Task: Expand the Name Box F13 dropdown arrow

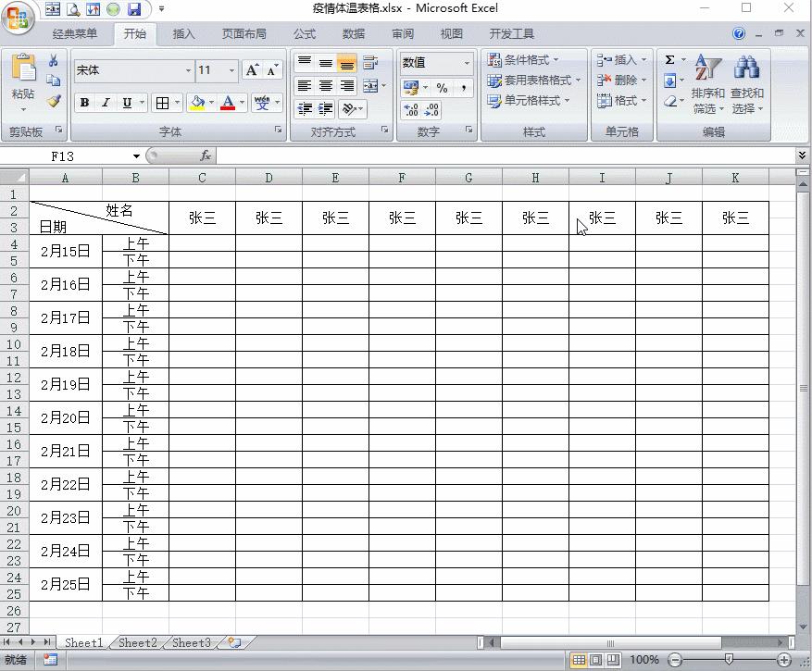Action: click(136, 155)
